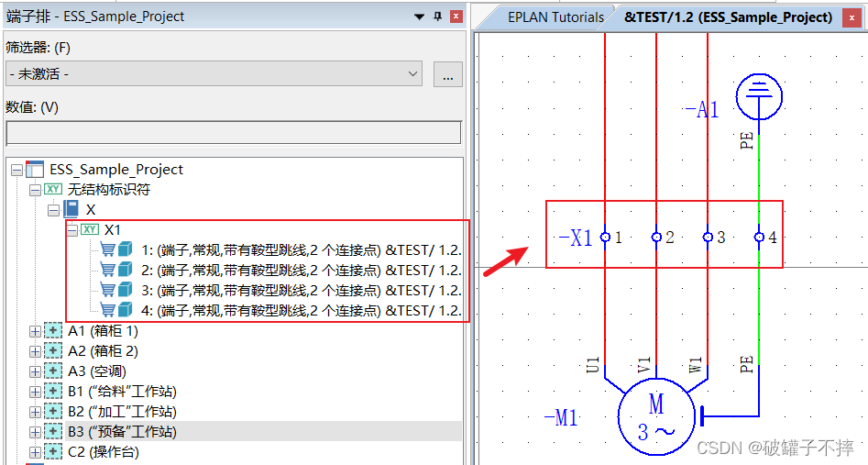Click the 数值 value input field
The image size is (868, 465).
[234, 134]
